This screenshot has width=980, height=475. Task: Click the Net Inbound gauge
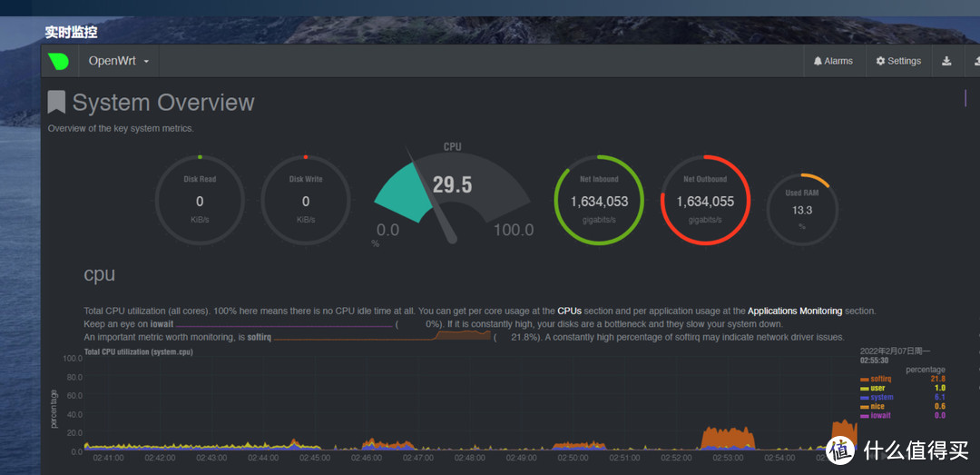[x=599, y=201]
